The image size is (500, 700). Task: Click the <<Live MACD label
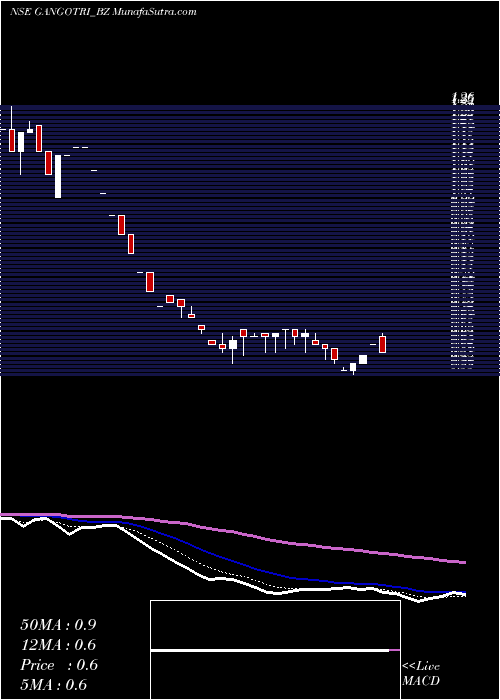(x=421, y=673)
